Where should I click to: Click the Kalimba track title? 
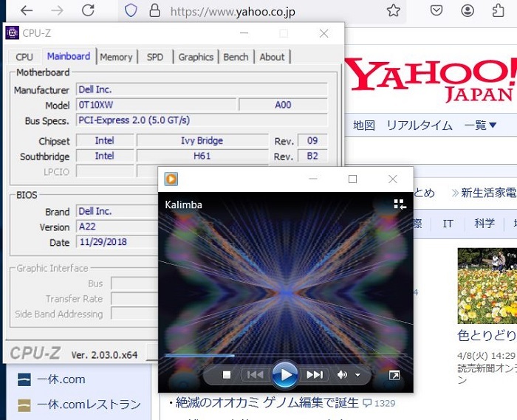click(183, 204)
